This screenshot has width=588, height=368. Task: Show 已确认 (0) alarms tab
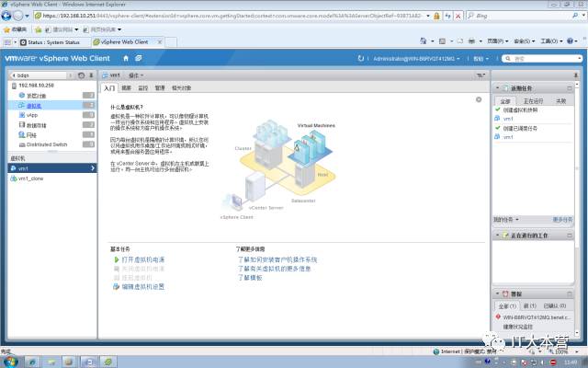pos(555,306)
